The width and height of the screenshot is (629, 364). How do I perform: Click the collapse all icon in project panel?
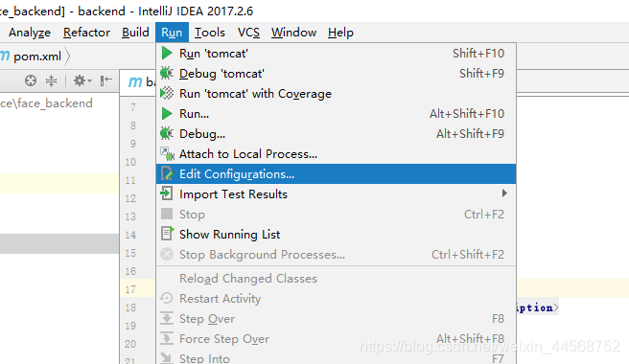pyautogui.click(x=52, y=80)
